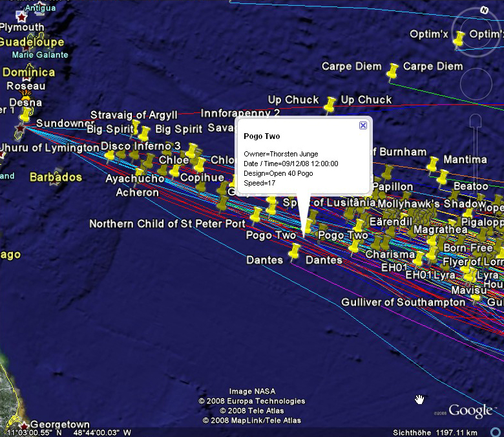Open the Mantima boat pushpin
This screenshot has width=504, height=437.
coord(432,163)
